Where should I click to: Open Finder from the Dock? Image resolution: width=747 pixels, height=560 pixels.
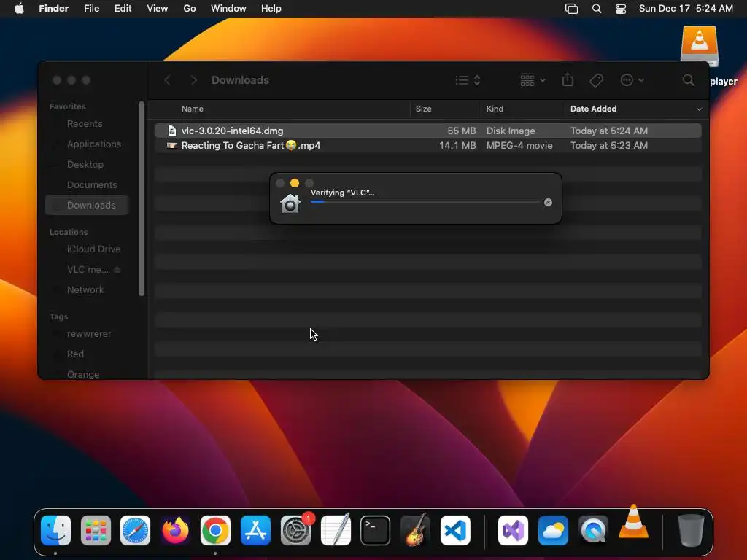click(x=55, y=531)
